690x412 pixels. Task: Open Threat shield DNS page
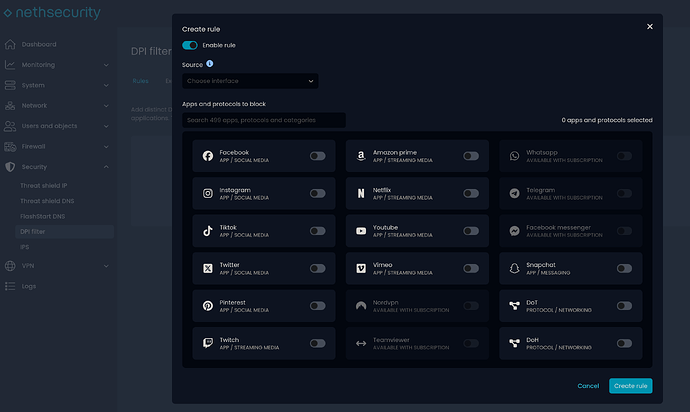coord(47,201)
